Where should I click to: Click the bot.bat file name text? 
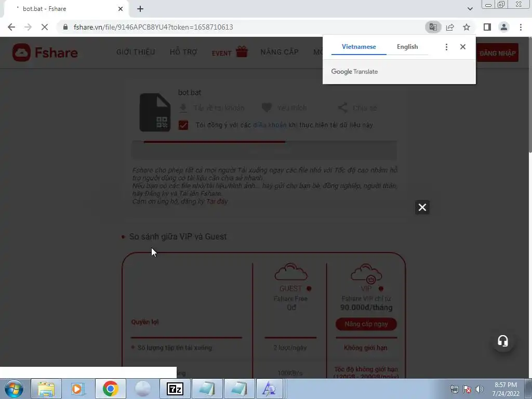189,92
